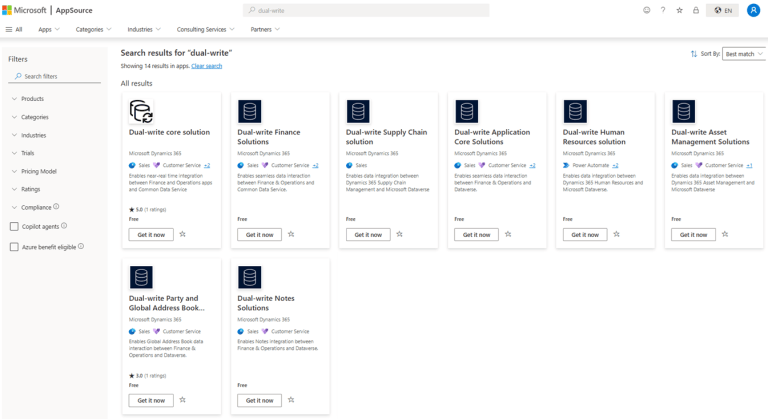Open +2 more products on Human Resources card
The image size is (768, 419).
[615, 165]
